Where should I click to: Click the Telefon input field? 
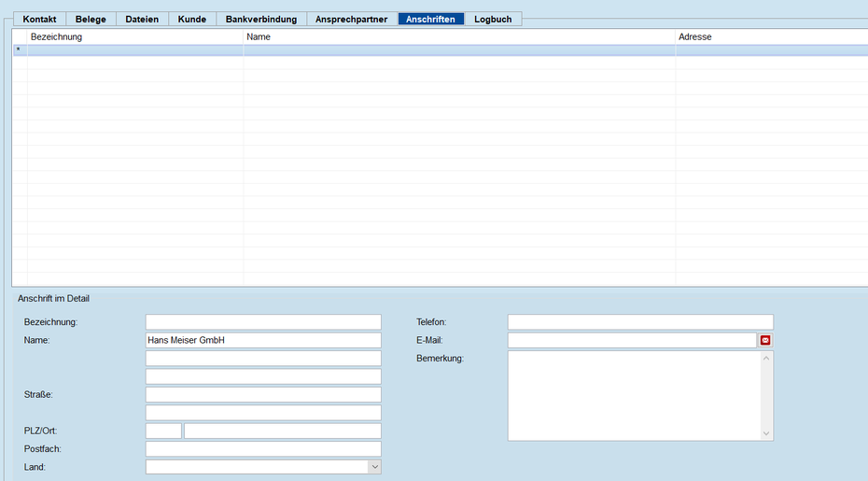640,322
